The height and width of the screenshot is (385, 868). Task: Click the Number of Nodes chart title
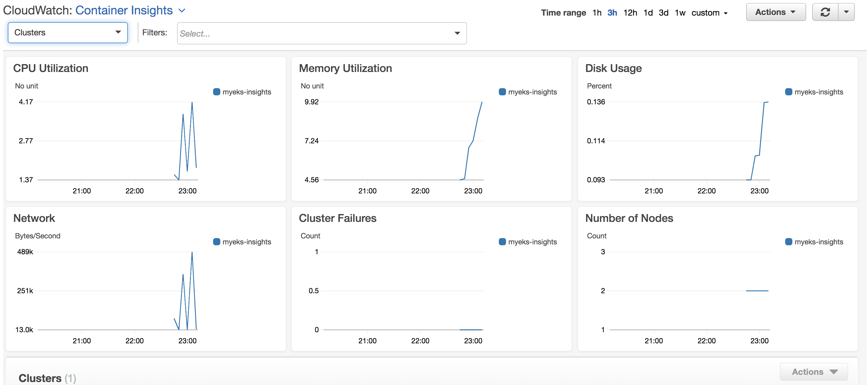(629, 218)
